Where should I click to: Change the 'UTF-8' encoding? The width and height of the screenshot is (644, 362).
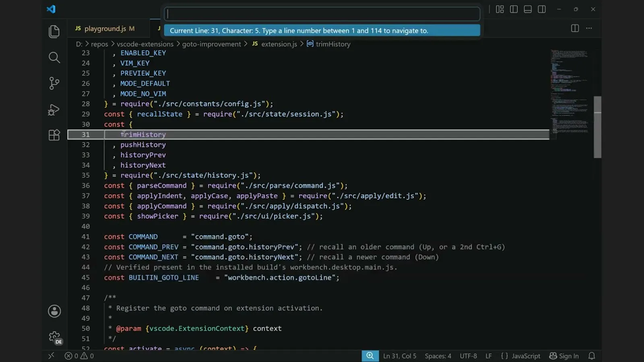[468, 356]
